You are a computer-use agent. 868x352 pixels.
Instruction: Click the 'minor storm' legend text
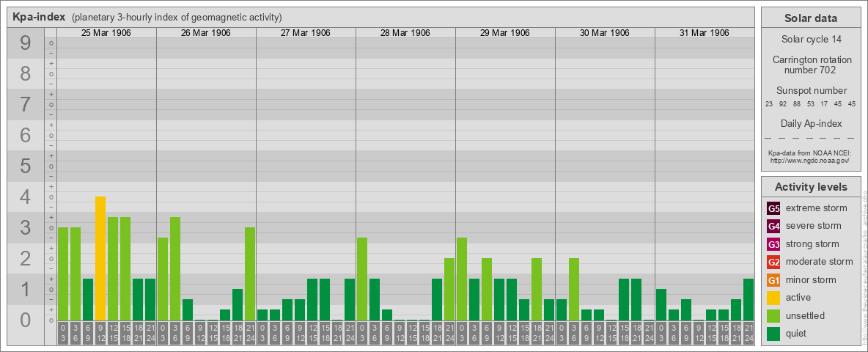click(x=811, y=279)
